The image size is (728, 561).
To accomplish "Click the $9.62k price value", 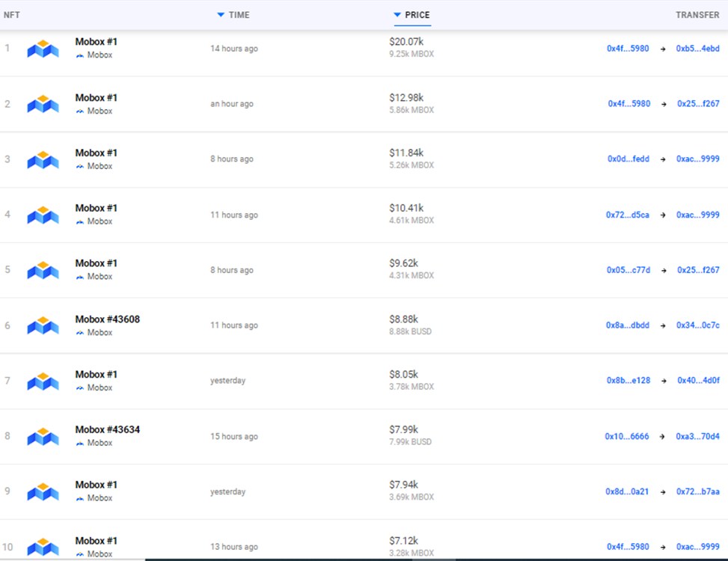I will (x=403, y=263).
